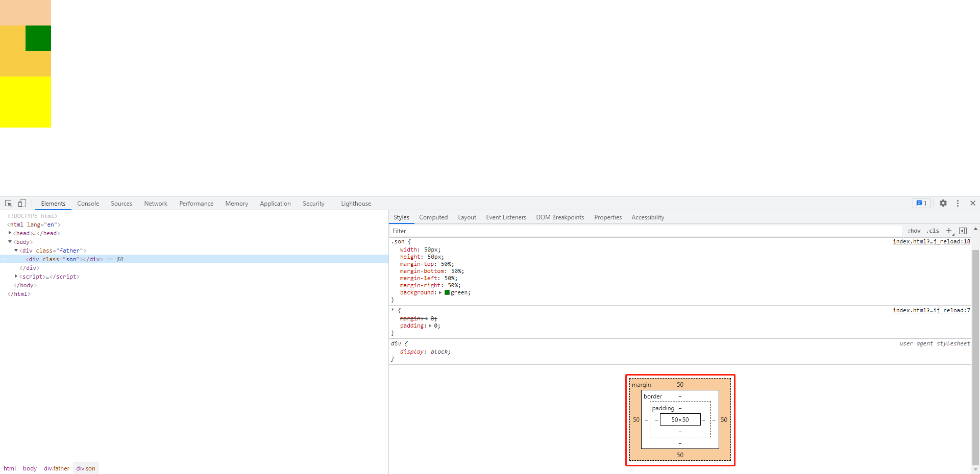Image resolution: width=980 pixels, height=474 pixels.
Task: Click the top margin value 50 in box model
Action: (x=680, y=384)
